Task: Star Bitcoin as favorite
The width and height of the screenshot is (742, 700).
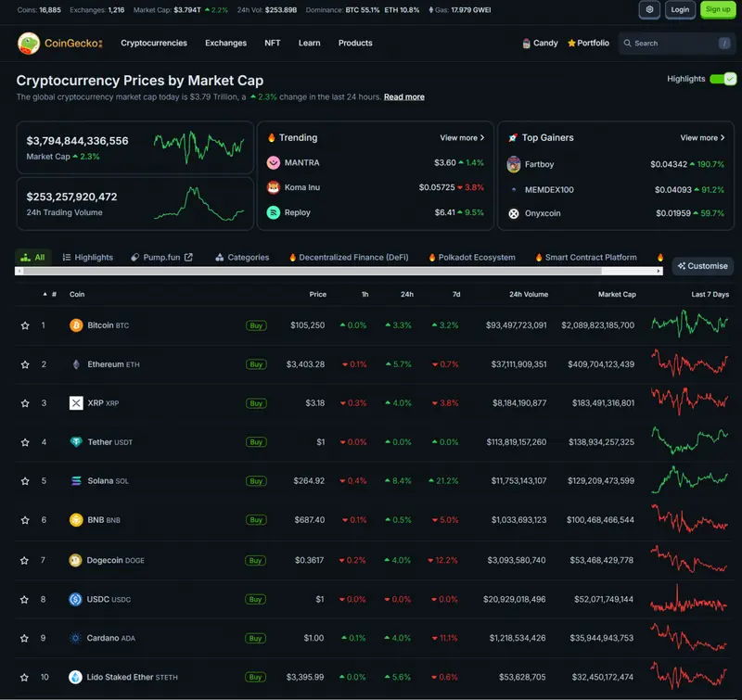Action: pyautogui.click(x=25, y=325)
